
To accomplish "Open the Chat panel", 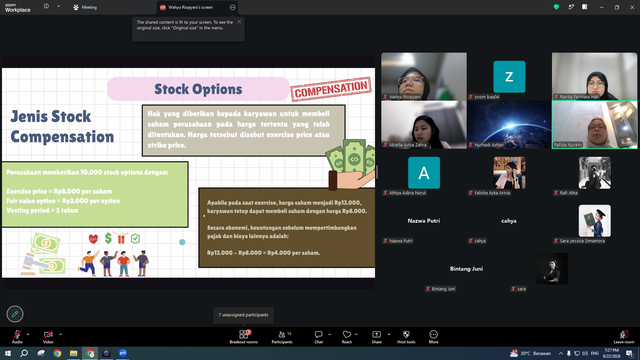I will [318, 337].
